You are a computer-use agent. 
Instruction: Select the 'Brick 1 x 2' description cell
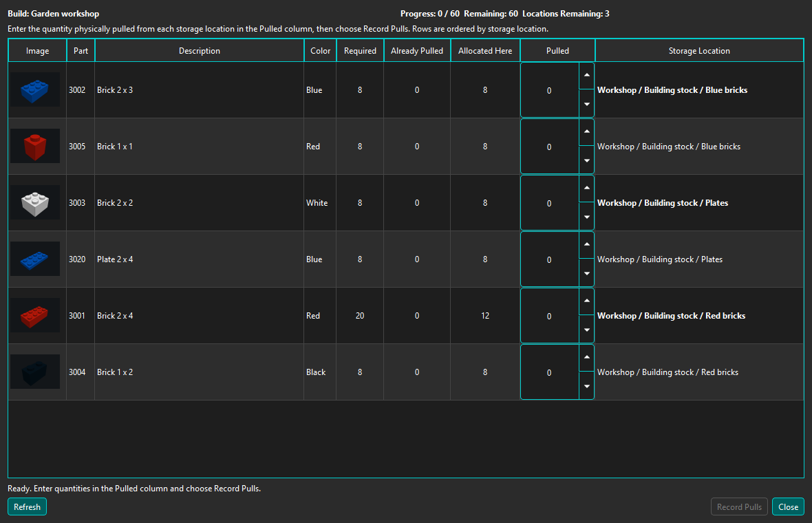point(200,372)
